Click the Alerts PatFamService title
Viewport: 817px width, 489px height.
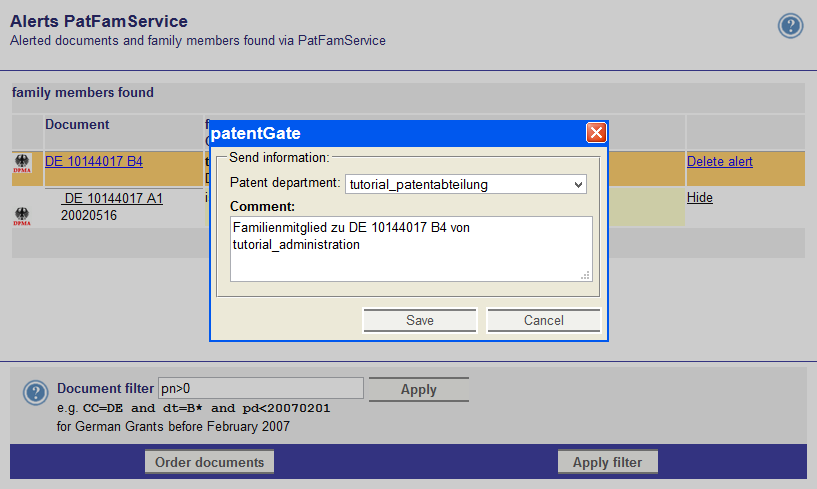[99, 21]
